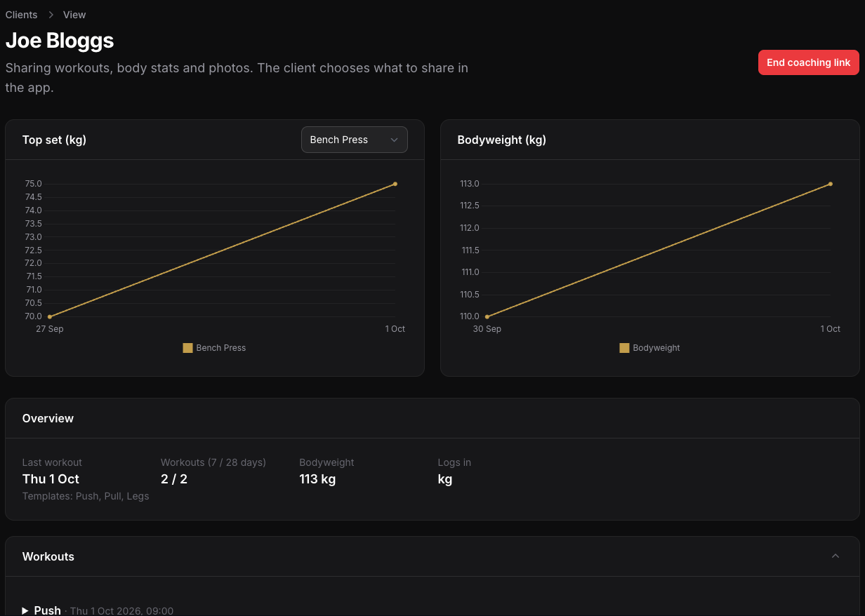865x616 pixels.
Task: Open the Bench Press exercise dropdown
Action: pyautogui.click(x=355, y=140)
